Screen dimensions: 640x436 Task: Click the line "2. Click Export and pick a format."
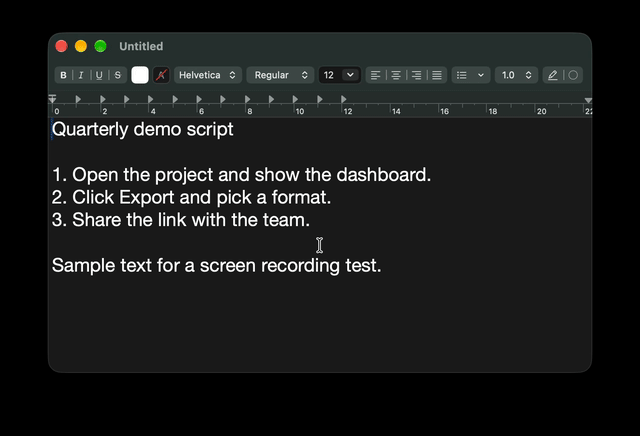click(x=191, y=198)
